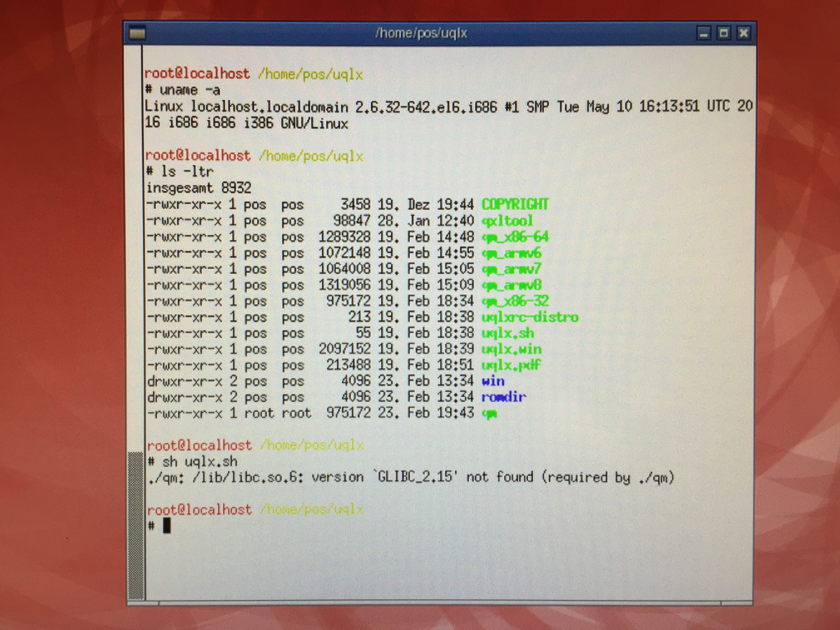Click the 'sh uqlx.sh' command line
The height and width of the screenshot is (630, 840).
tap(192, 462)
